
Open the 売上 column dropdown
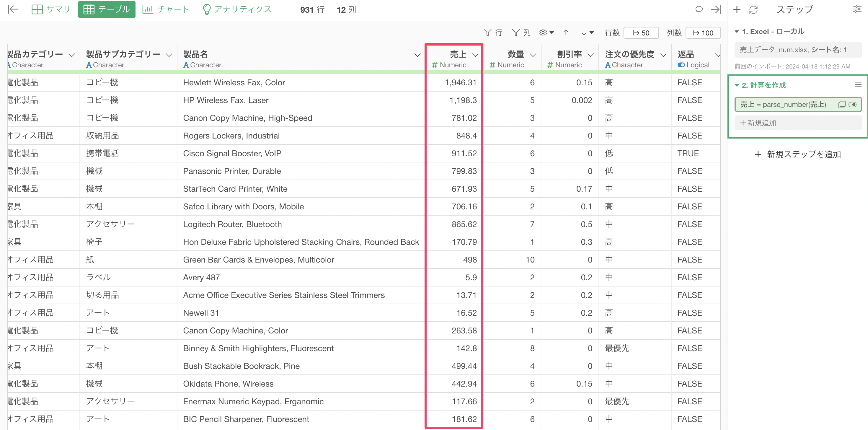point(475,55)
